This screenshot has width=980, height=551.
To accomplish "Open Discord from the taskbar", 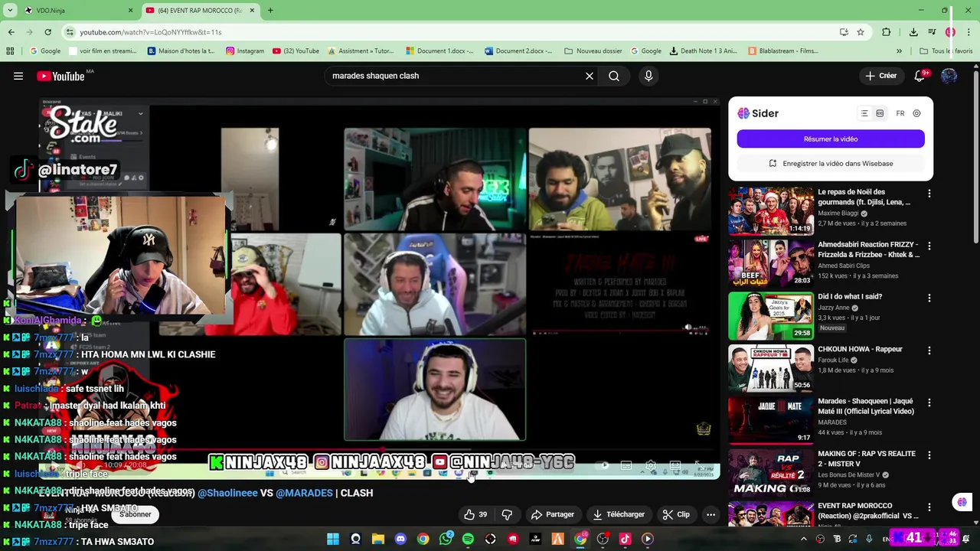I will (x=400, y=539).
